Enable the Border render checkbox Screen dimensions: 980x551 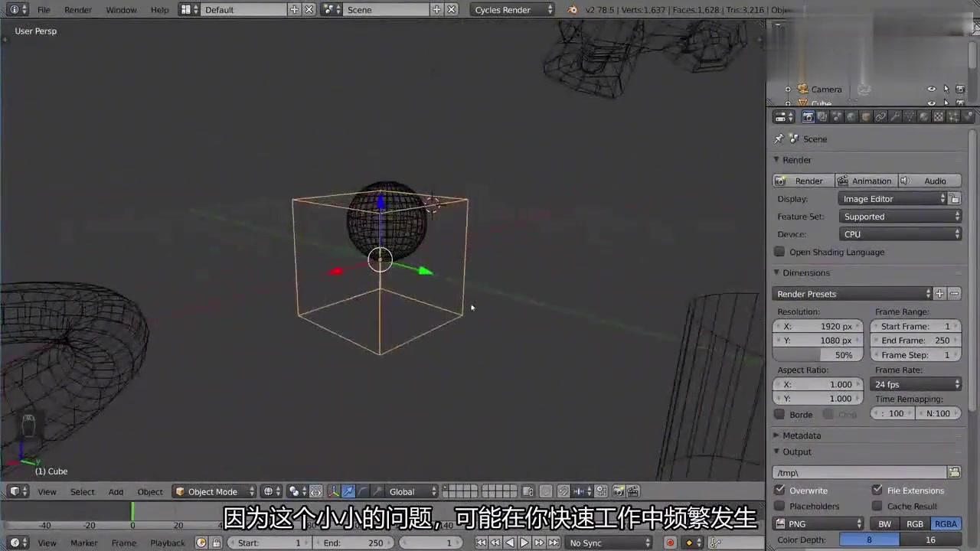tap(779, 414)
